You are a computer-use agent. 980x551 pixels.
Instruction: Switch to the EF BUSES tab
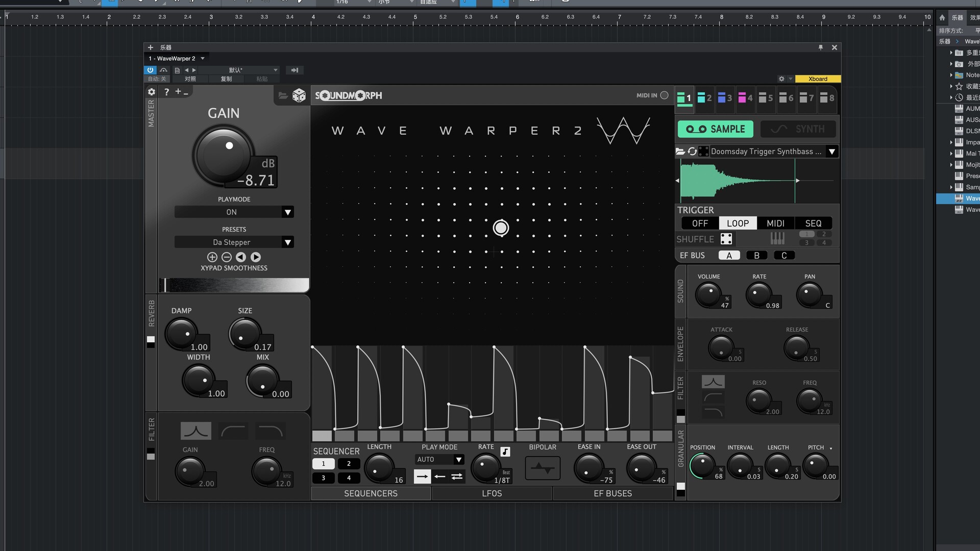(x=612, y=493)
